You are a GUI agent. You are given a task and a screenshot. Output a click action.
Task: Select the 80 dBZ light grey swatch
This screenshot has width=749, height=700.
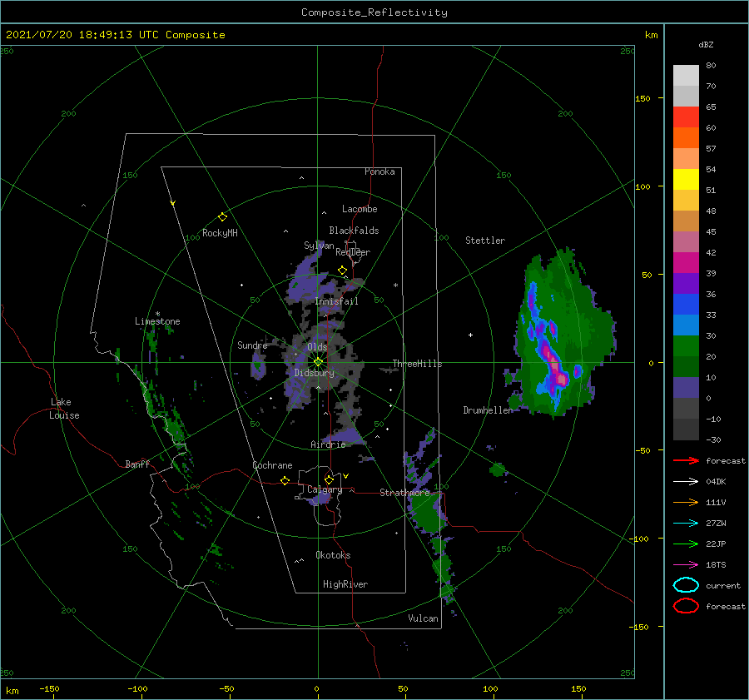point(686,75)
